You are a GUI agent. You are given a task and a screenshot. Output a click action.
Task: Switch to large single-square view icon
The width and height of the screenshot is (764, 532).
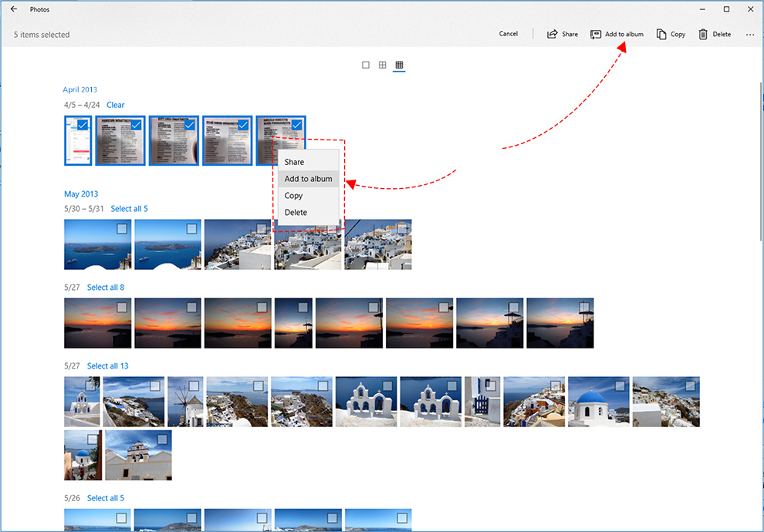pos(366,65)
